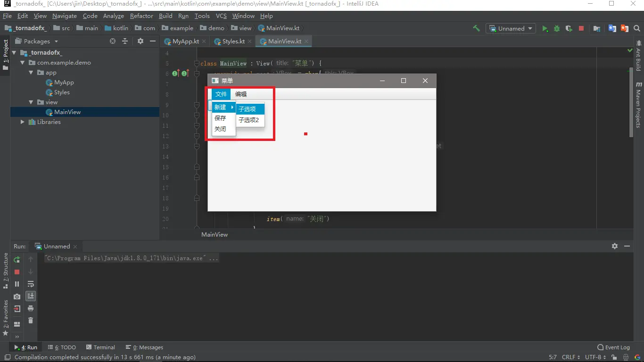Click the Print icon in Run console

[x=31, y=308]
